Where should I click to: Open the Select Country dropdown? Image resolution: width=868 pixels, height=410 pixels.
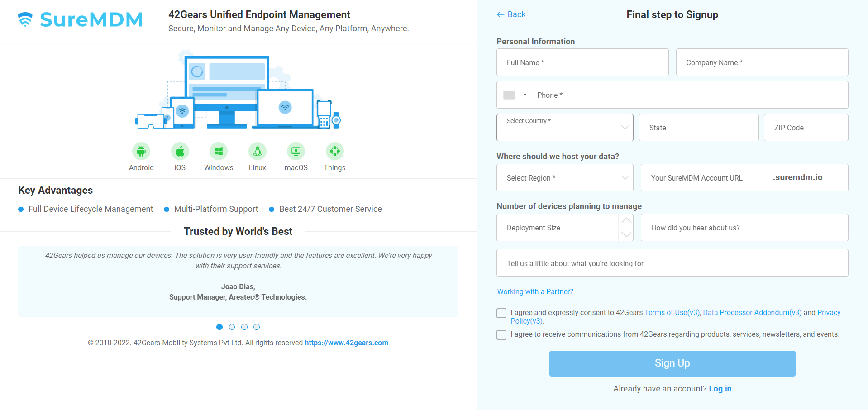(564, 128)
